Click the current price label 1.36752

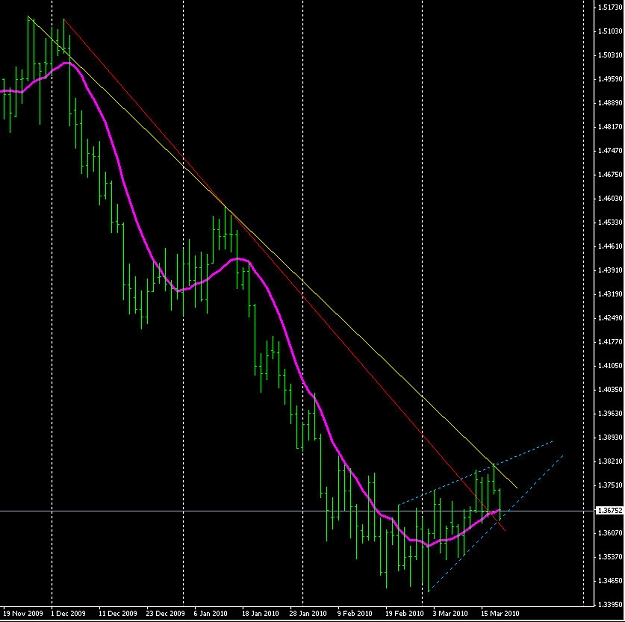click(x=609, y=511)
